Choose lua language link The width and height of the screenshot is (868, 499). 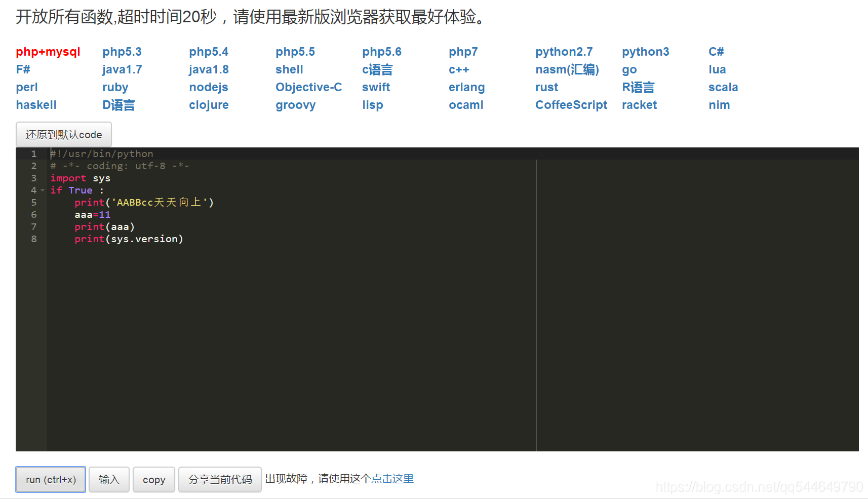717,69
